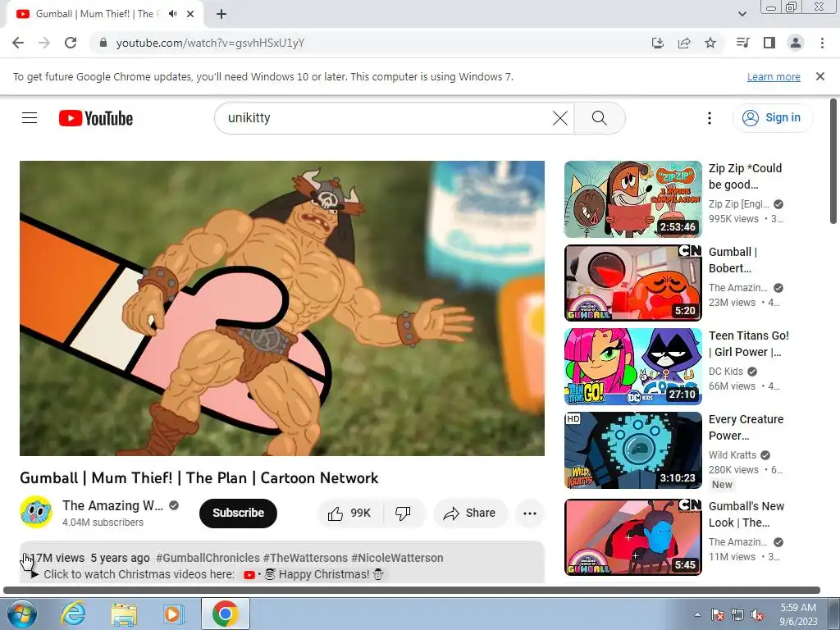
Task: Click the browser forward arrow
Action: [44, 43]
